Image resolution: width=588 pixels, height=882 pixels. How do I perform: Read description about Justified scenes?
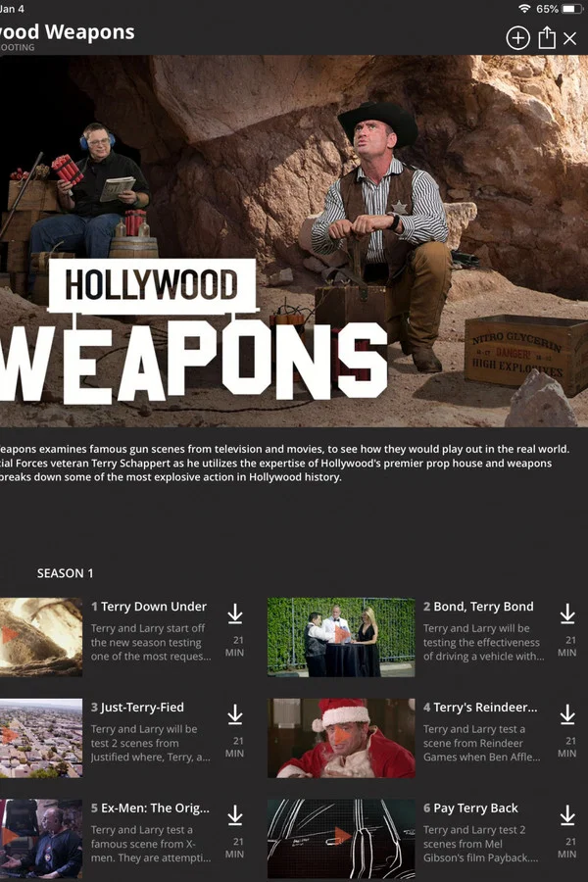point(151,743)
